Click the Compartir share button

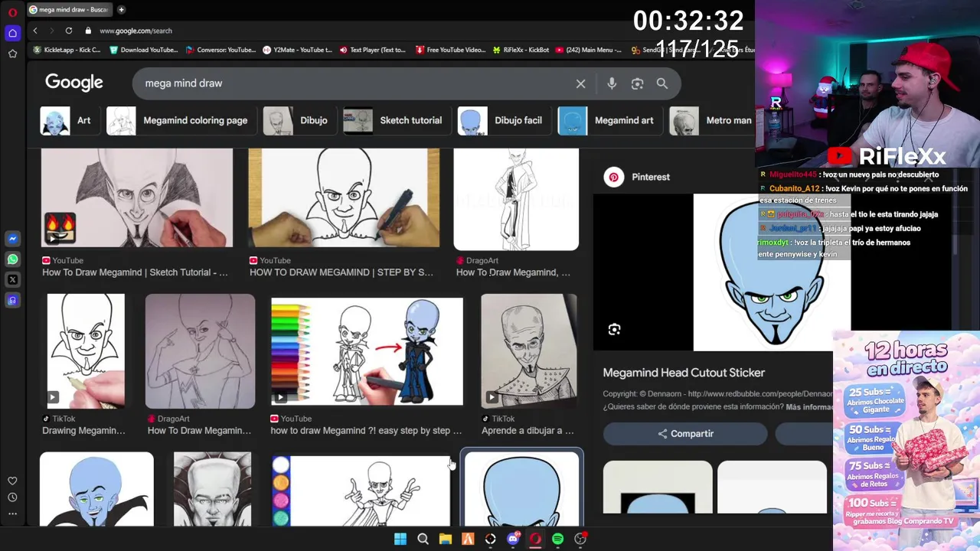[x=685, y=434]
